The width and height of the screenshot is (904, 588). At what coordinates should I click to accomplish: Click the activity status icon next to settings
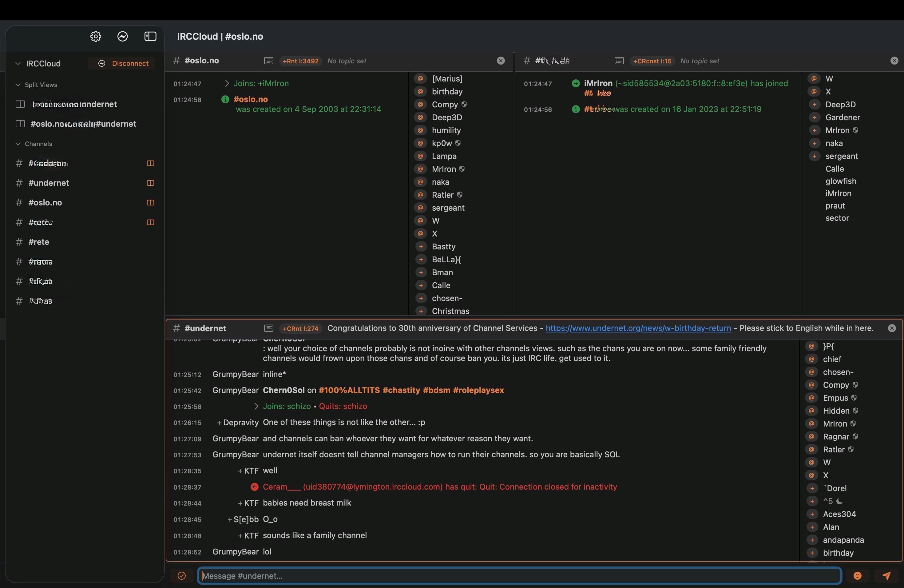122,37
